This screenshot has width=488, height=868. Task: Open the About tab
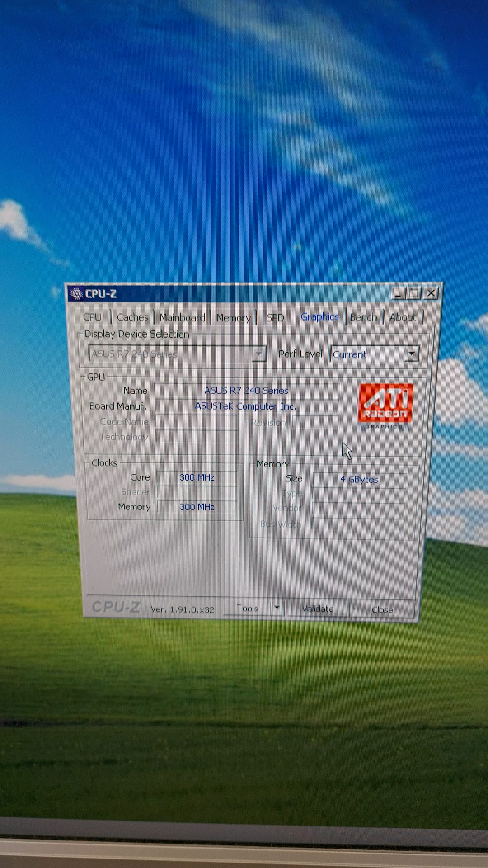[403, 317]
